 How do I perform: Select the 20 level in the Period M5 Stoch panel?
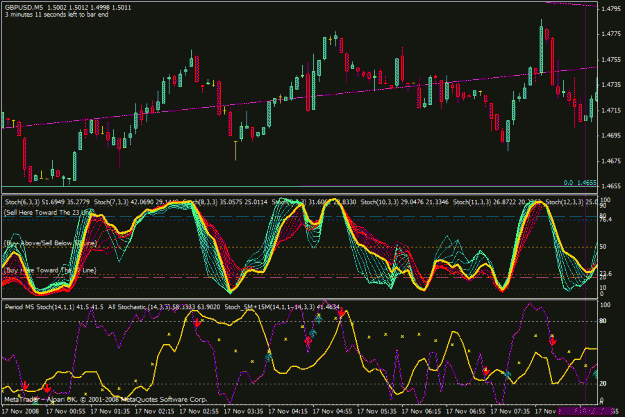tap(603, 384)
